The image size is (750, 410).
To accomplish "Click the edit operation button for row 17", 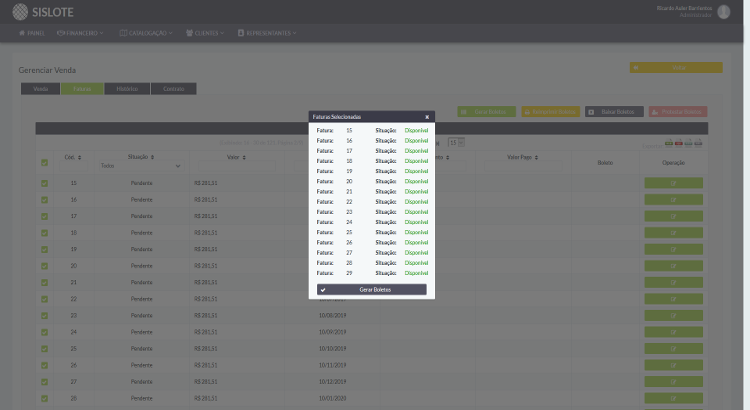I will (673, 216).
